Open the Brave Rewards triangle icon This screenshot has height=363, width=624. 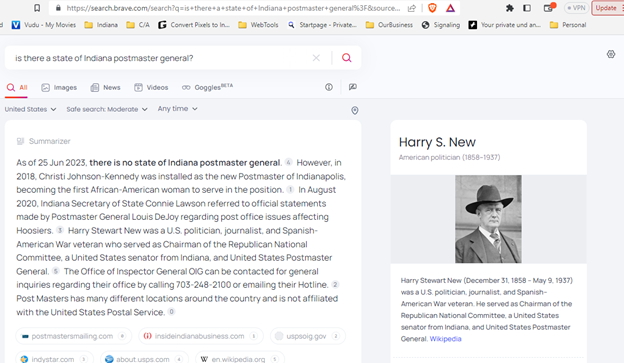point(450,8)
